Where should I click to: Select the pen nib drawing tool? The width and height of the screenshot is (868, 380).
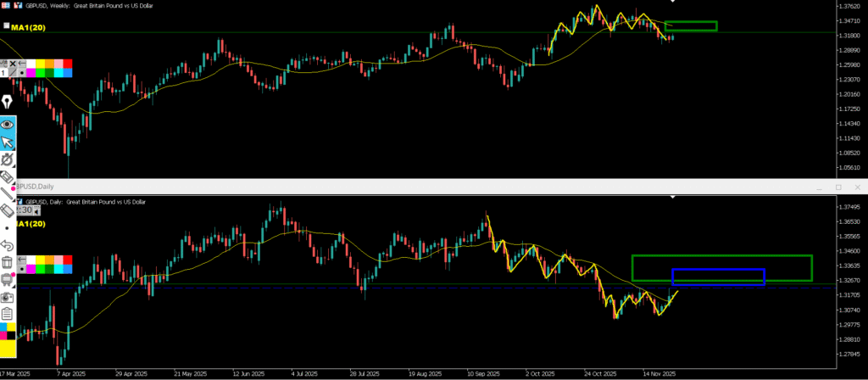[8, 102]
